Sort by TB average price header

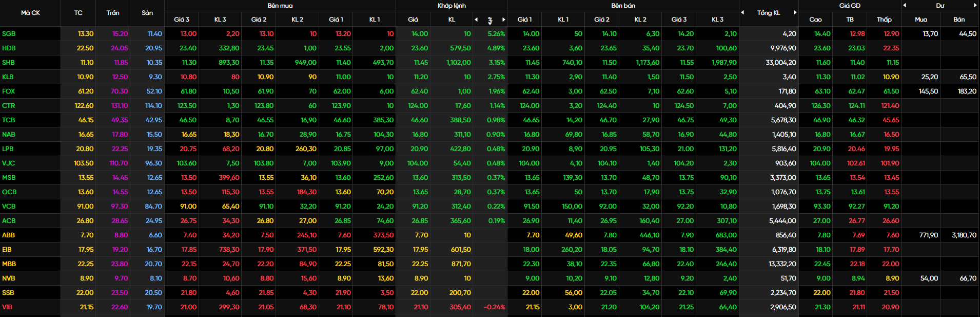[850, 20]
